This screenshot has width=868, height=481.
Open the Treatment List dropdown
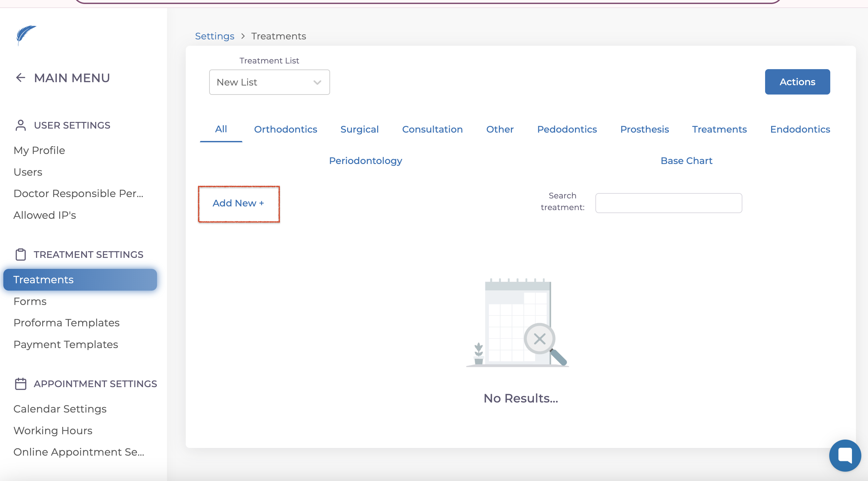(269, 82)
